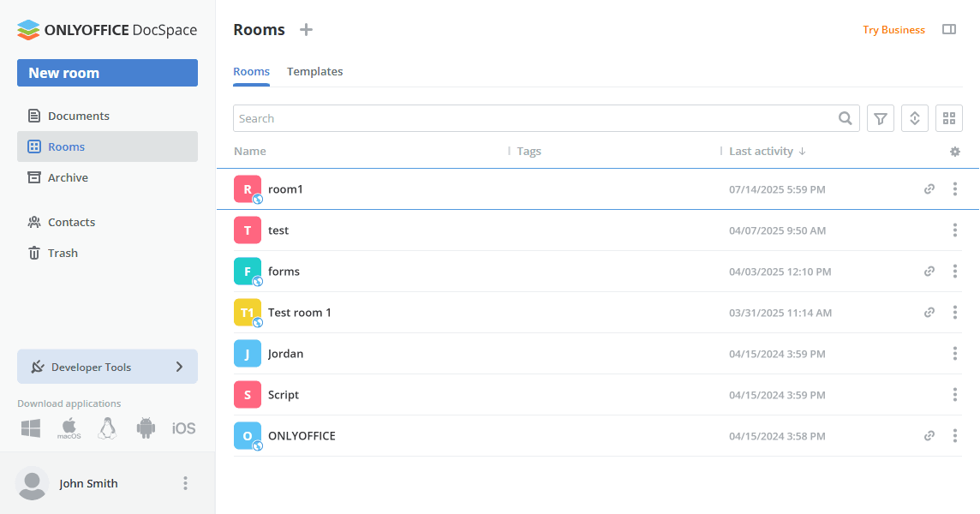980x514 pixels.
Task: Switch to tile grid view
Action: click(949, 118)
